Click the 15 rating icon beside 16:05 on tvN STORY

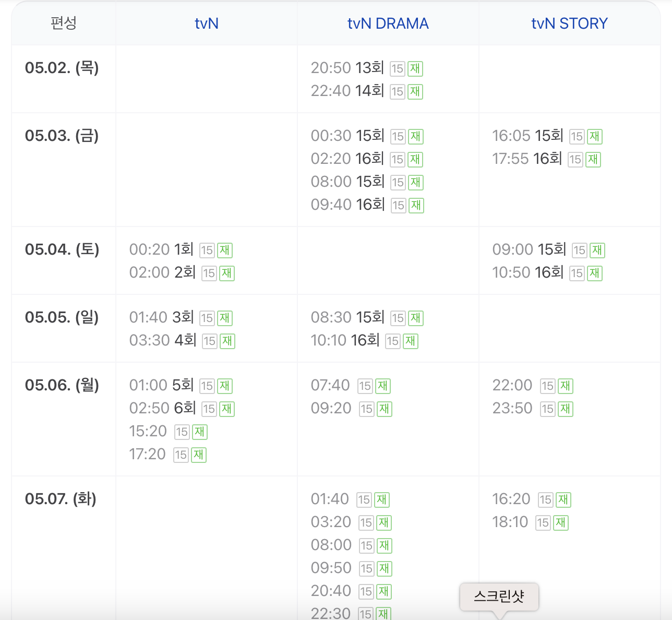pos(576,136)
